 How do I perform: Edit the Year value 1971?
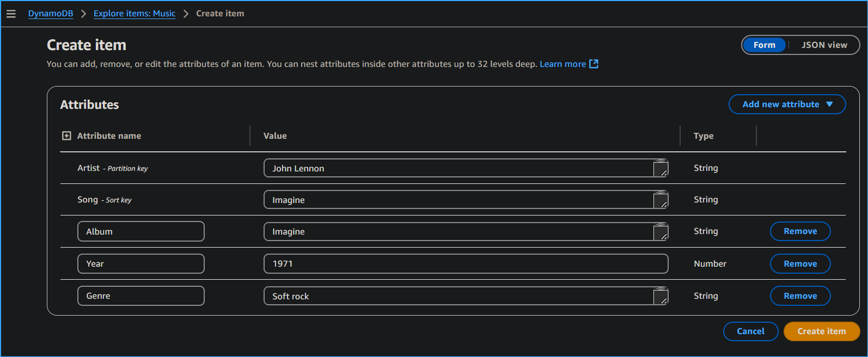(x=466, y=264)
